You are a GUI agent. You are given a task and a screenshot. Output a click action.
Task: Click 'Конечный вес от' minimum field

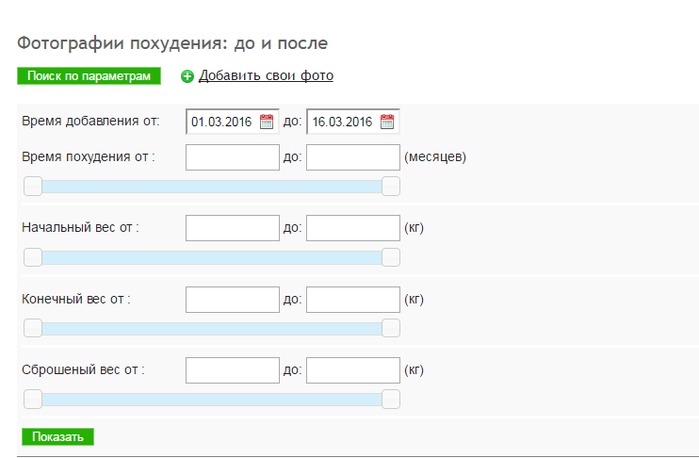(x=232, y=299)
